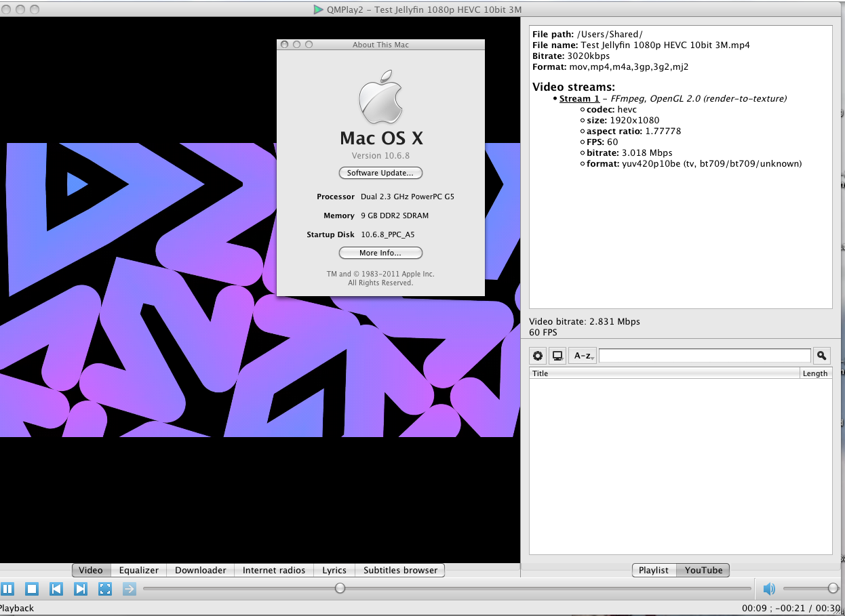Click the 'aspect ratio: 1.77778' entry
The image size is (845, 616).
[633, 131]
